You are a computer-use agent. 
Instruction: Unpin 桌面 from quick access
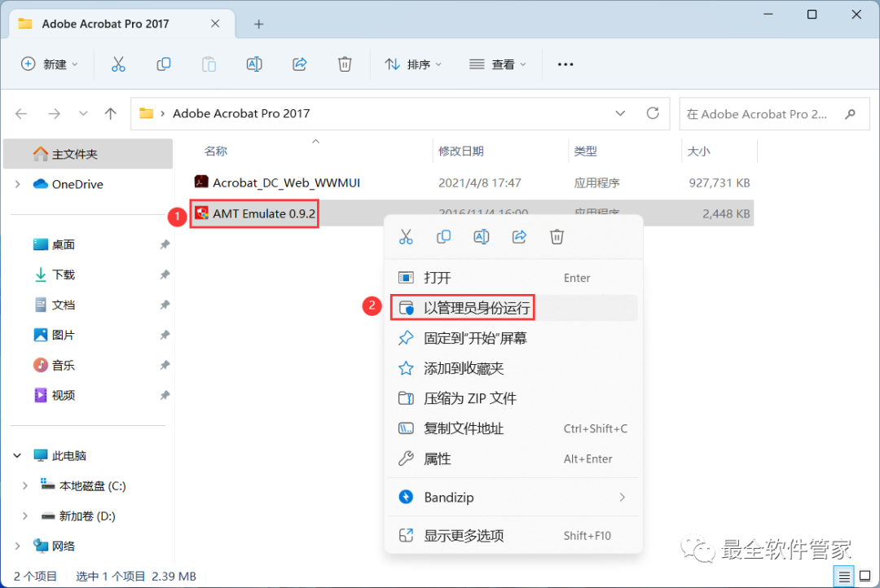click(165, 244)
